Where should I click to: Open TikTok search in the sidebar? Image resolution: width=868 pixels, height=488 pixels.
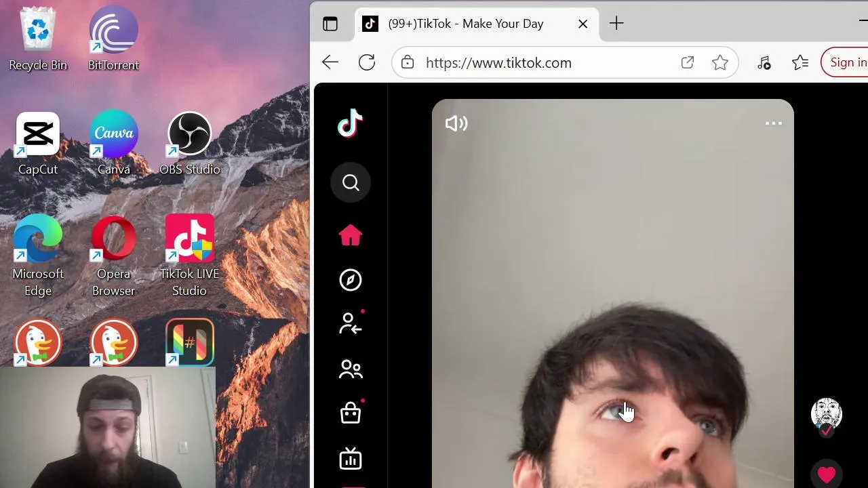tap(351, 182)
